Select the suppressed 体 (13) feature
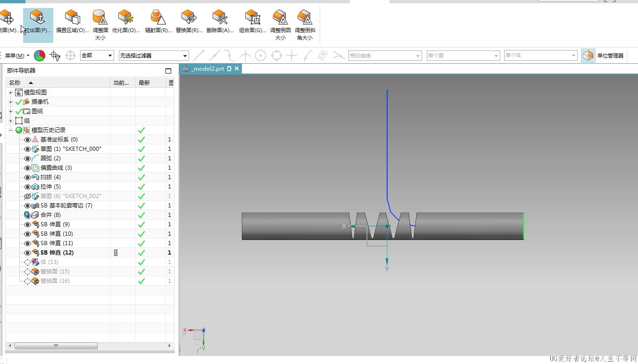 point(50,262)
